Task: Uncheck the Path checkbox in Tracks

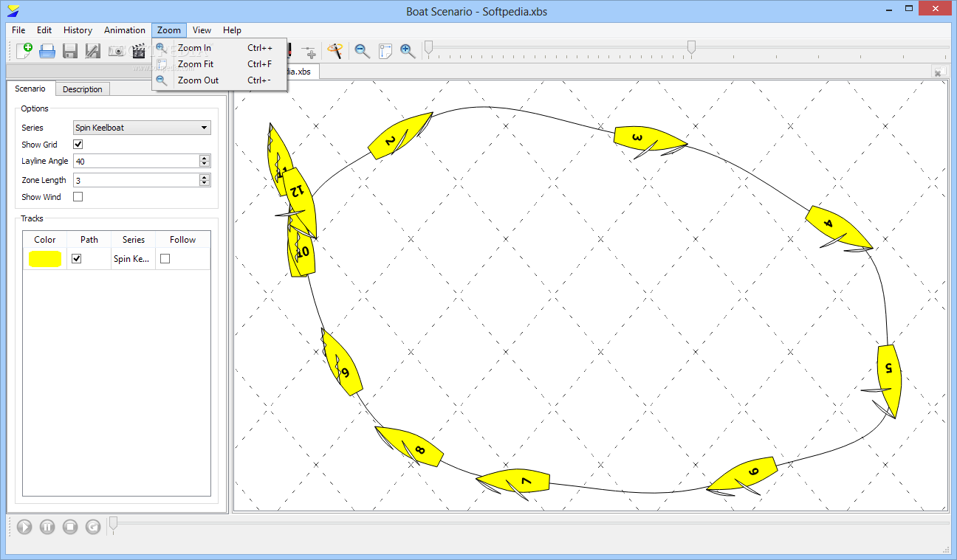Action: (x=76, y=259)
